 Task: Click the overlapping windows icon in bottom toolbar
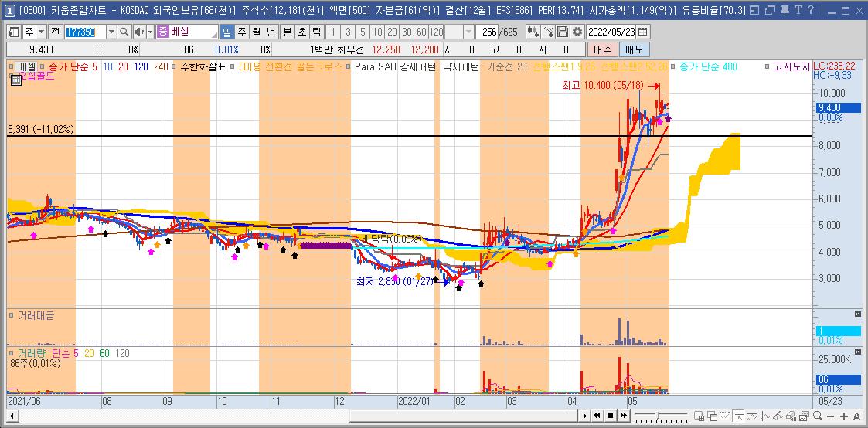point(712,416)
